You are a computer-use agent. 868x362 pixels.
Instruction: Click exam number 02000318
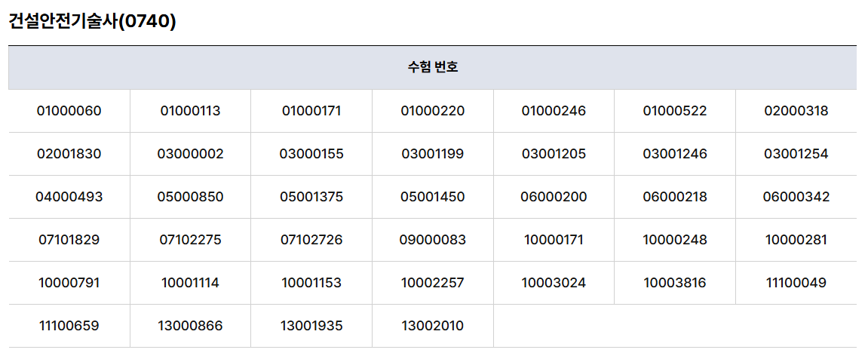click(x=796, y=111)
